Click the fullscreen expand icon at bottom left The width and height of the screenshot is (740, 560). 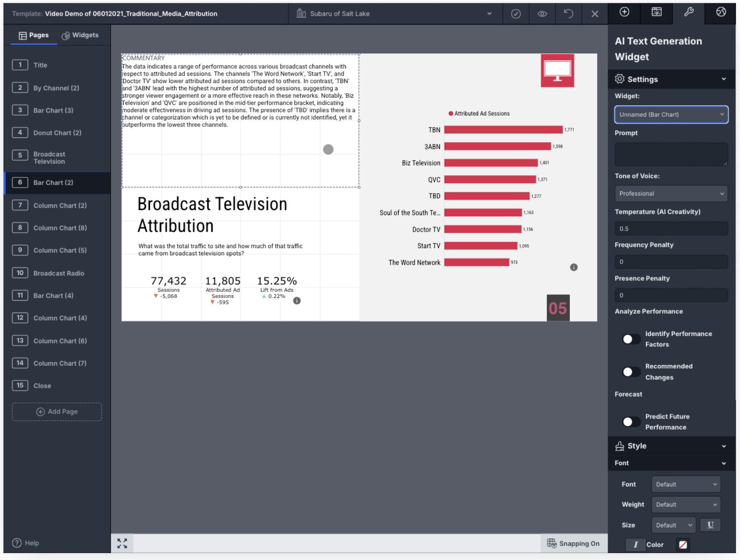tap(122, 543)
